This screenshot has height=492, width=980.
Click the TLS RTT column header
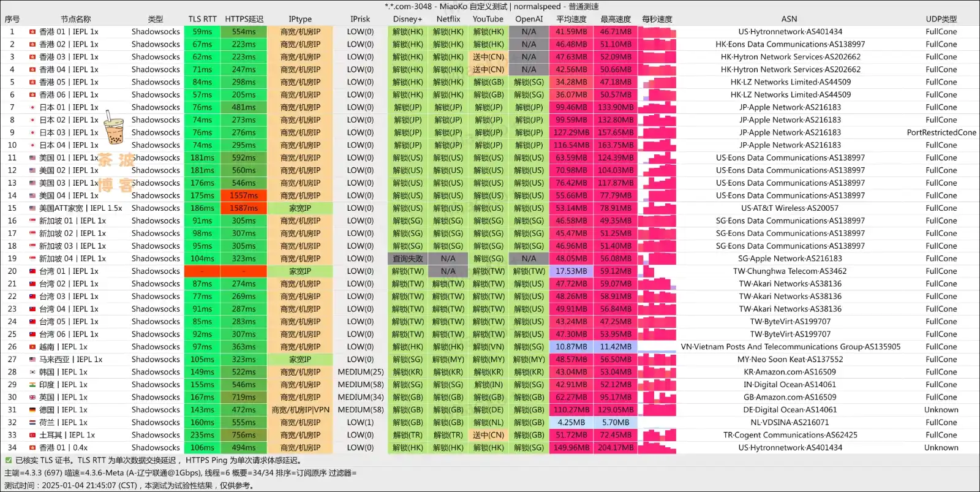coord(203,19)
